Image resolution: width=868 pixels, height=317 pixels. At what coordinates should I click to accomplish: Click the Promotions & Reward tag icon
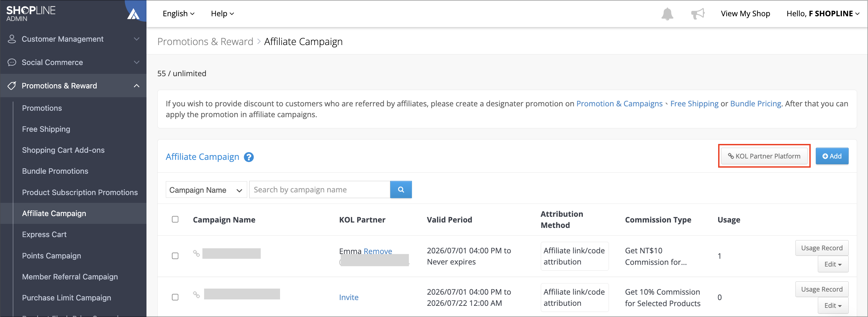[12, 86]
